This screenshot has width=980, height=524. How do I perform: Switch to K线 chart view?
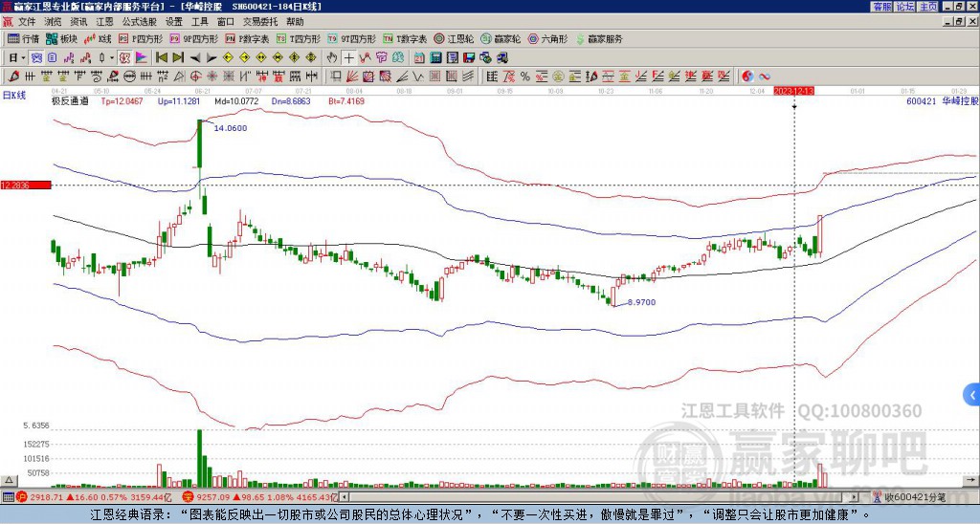point(97,38)
